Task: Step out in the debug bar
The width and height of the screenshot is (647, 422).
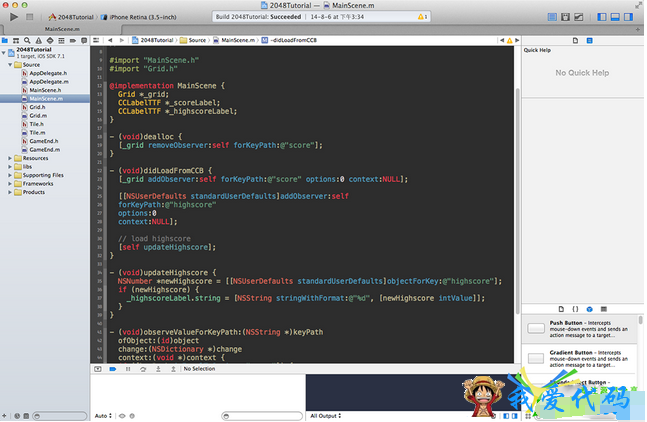Action: tap(173, 369)
